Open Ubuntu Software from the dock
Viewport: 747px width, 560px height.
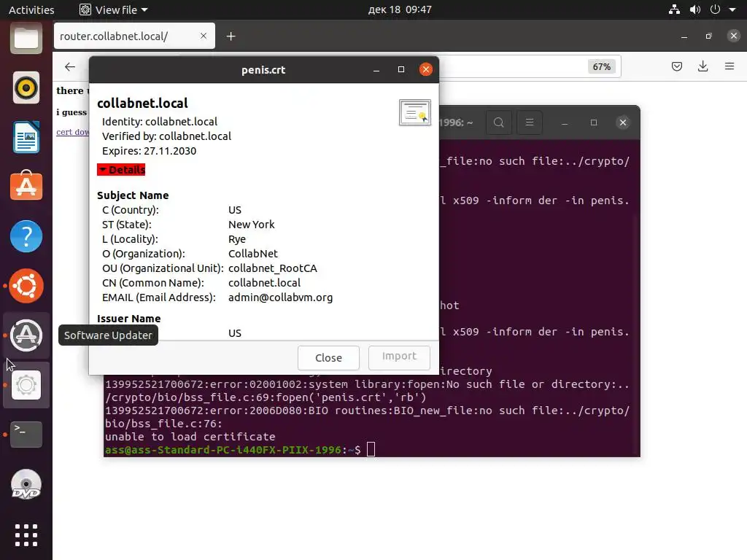[x=26, y=186]
